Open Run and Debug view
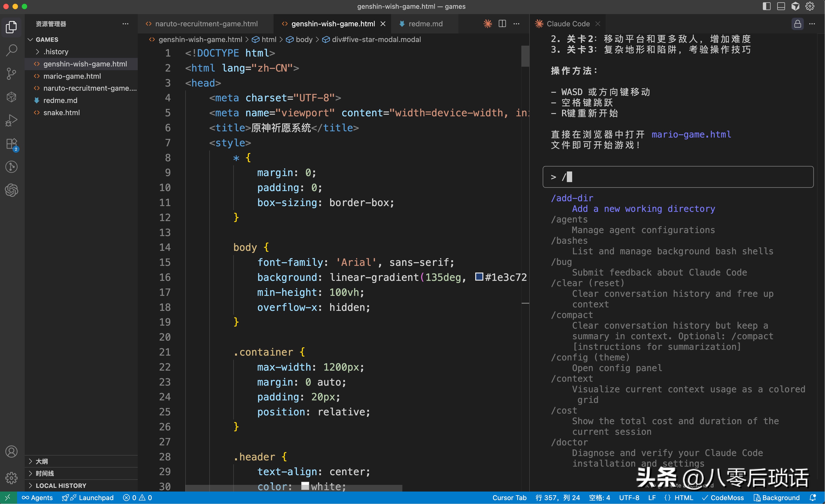The height and width of the screenshot is (504, 825). [x=12, y=120]
